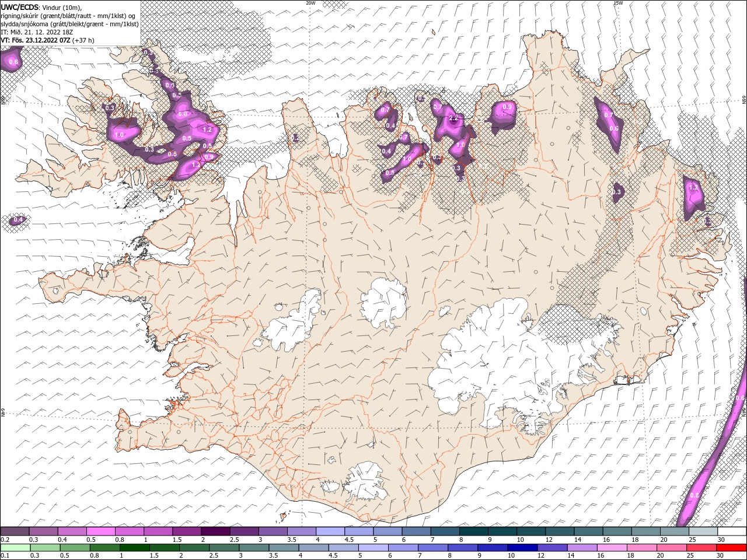Click the dark teal 9 swatch in the top legend row

[x=473, y=531]
